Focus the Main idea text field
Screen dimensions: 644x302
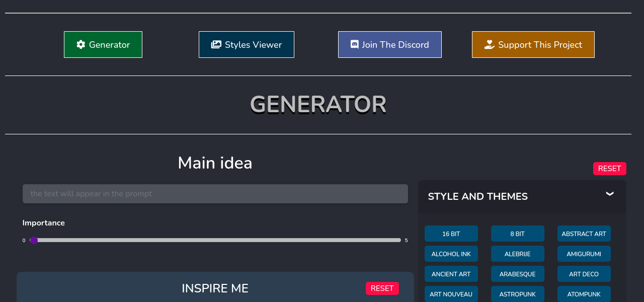(215, 194)
